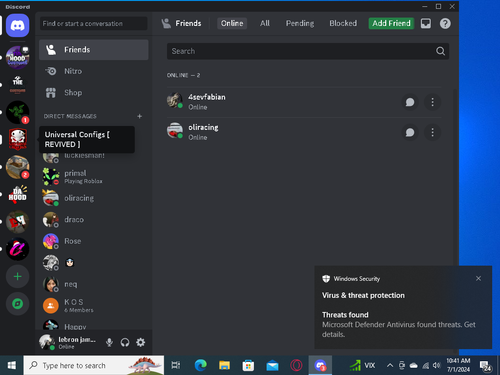
Task: Open File Explorer from taskbar
Action: 224,366
